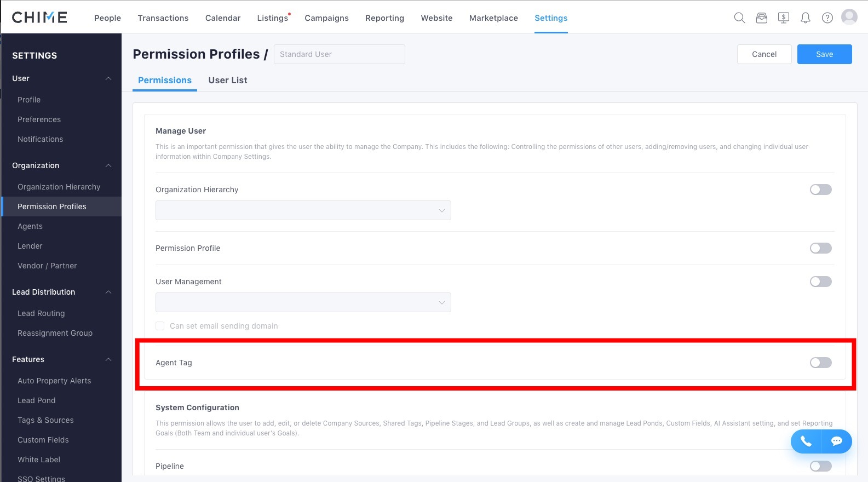Screen dimensions: 868x482
Task: Toggle Permission Profile switch
Action: click(821, 248)
